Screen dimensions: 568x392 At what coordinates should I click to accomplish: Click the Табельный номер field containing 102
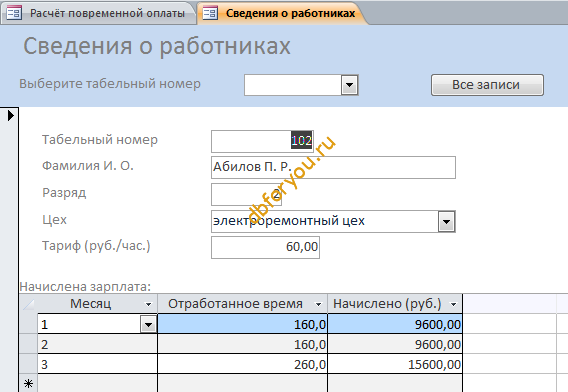(x=262, y=141)
